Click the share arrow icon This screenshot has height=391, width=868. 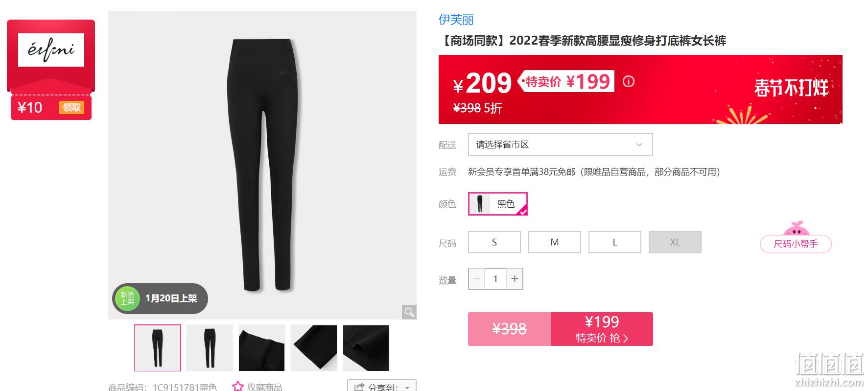coord(359,387)
